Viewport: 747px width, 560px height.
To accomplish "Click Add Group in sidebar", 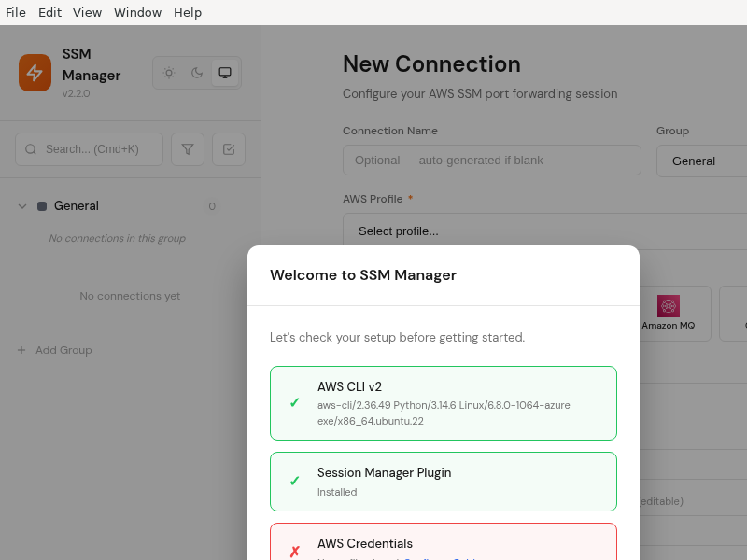I will click(55, 350).
